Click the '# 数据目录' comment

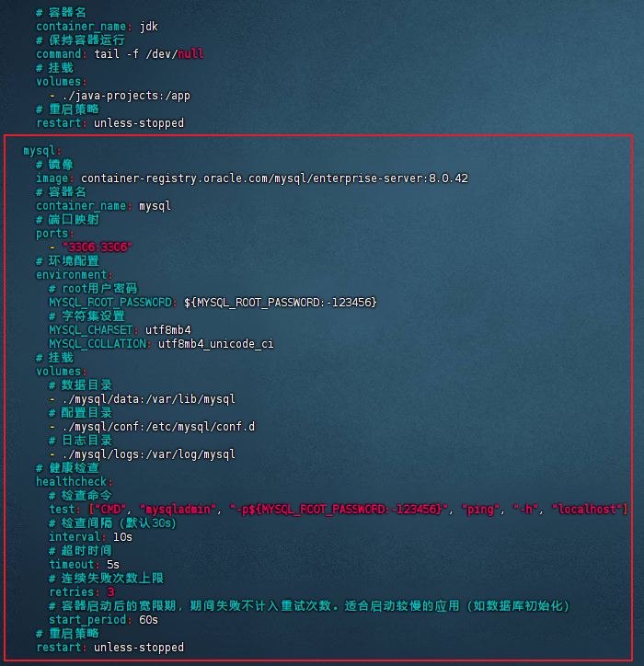point(80,385)
